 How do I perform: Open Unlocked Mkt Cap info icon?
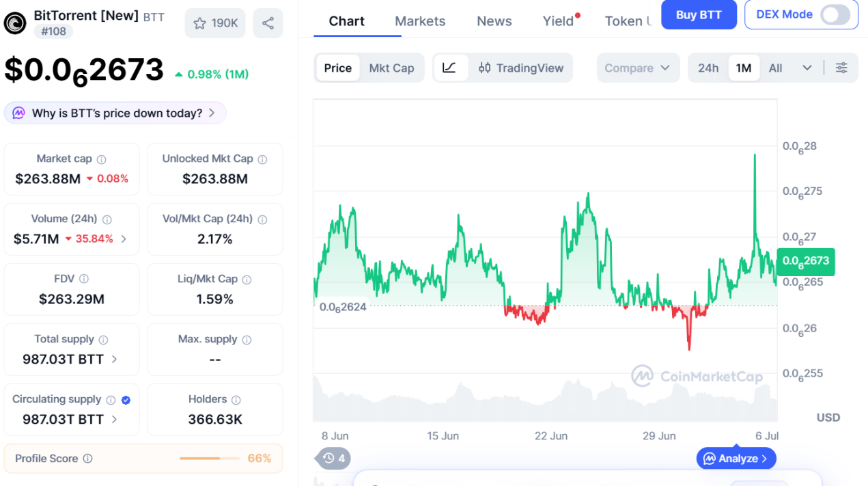pos(262,159)
